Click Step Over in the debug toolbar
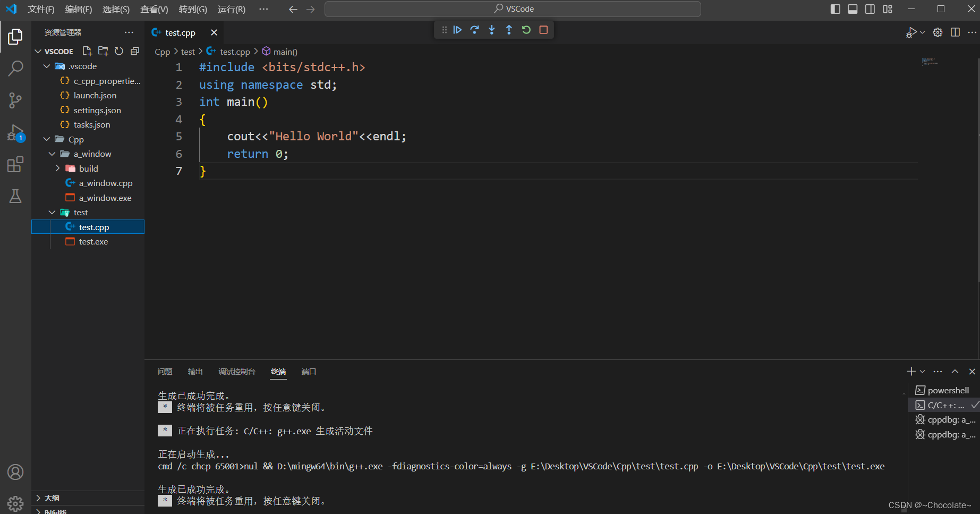Viewport: 980px width, 514px height. (x=474, y=30)
